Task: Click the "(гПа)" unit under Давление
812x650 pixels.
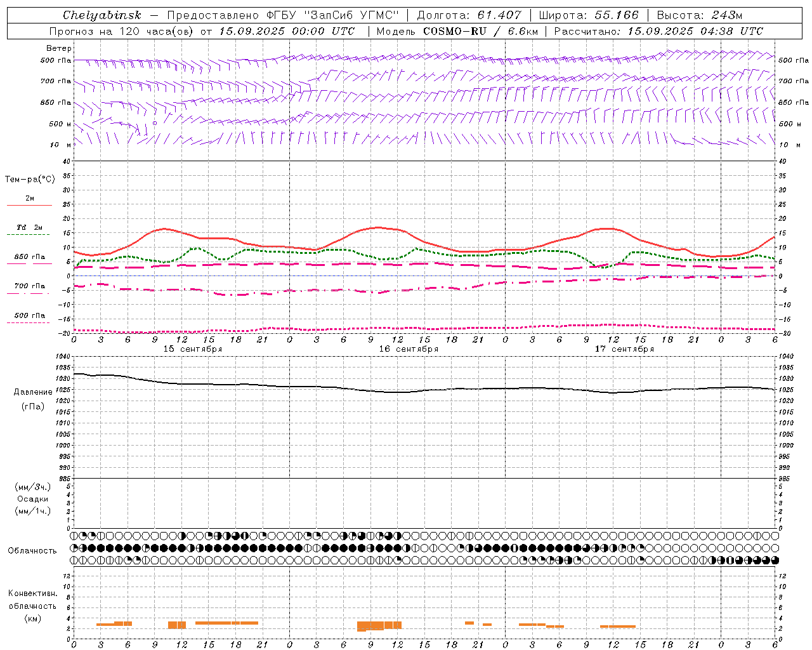Action: pyautogui.click(x=33, y=407)
